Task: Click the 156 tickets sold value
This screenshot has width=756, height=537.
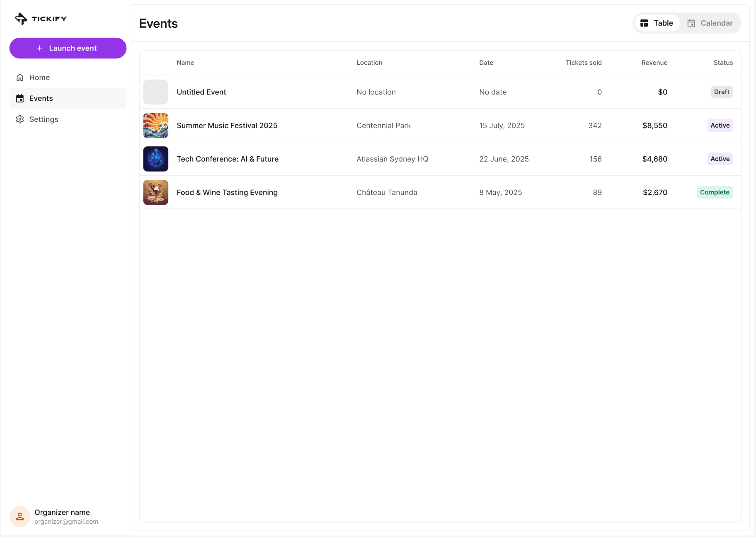Action: [x=596, y=159]
